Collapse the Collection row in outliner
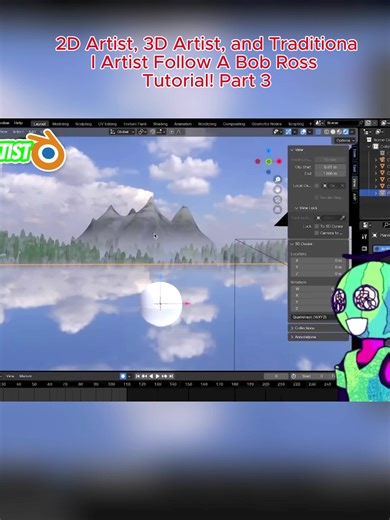Image resolution: width=390 pixels, height=520 pixels. 370,146
